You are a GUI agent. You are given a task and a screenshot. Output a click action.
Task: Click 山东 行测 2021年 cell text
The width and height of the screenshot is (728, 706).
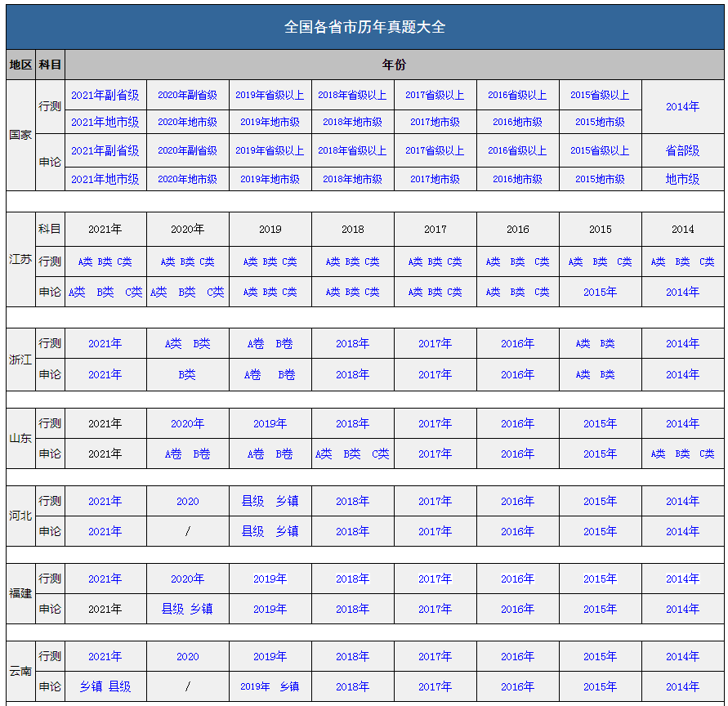[x=105, y=423]
